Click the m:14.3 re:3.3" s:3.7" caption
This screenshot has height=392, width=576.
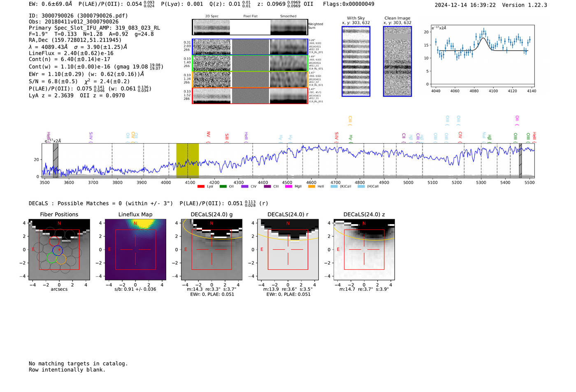click(212, 289)
